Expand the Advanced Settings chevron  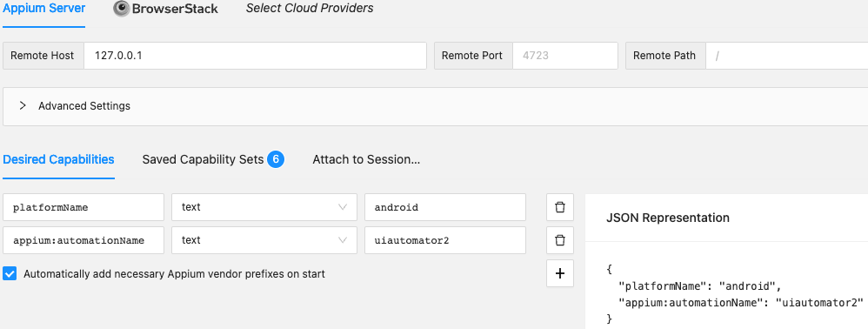[x=23, y=106]
